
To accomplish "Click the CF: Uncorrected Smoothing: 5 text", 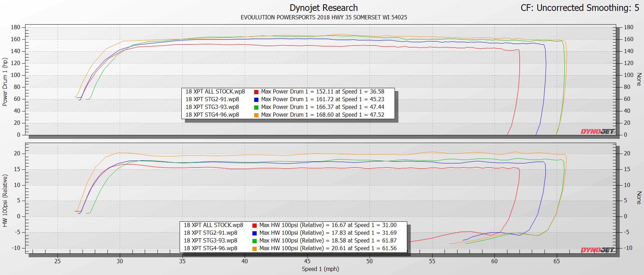I will pos(580,8).
